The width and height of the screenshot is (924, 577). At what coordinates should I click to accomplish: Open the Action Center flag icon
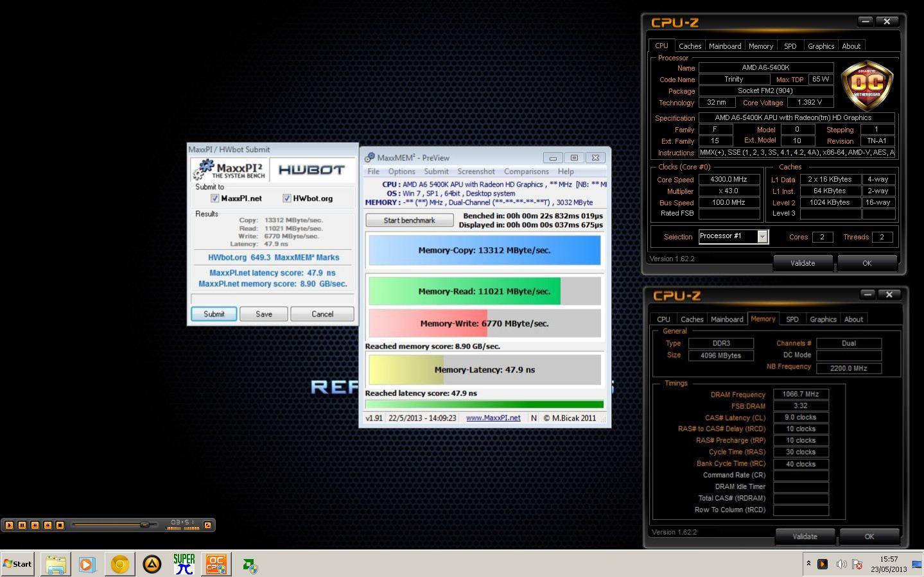[x=857, y=564]
